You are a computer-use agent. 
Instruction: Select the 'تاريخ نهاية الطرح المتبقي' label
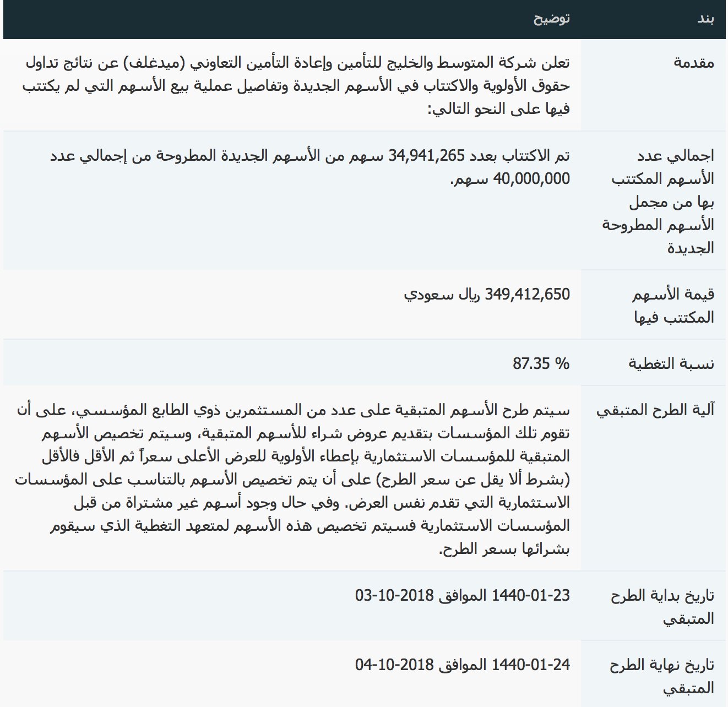(x=662, y=676)
